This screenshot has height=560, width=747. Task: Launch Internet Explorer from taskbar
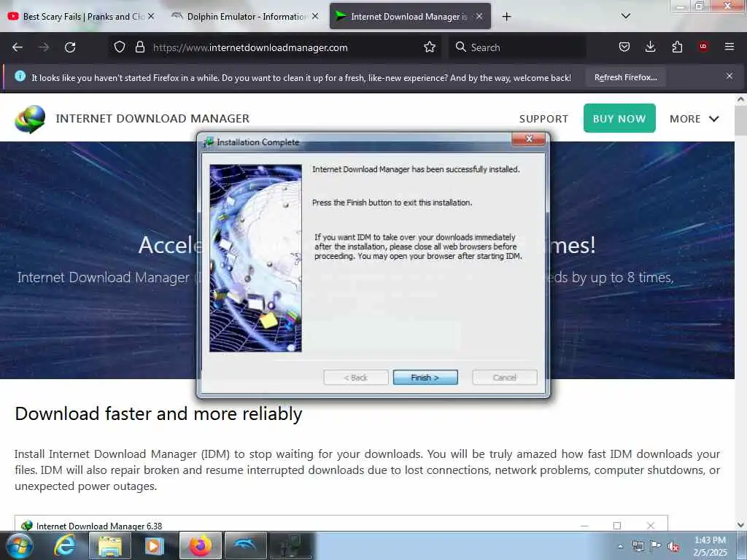[65, 545]
